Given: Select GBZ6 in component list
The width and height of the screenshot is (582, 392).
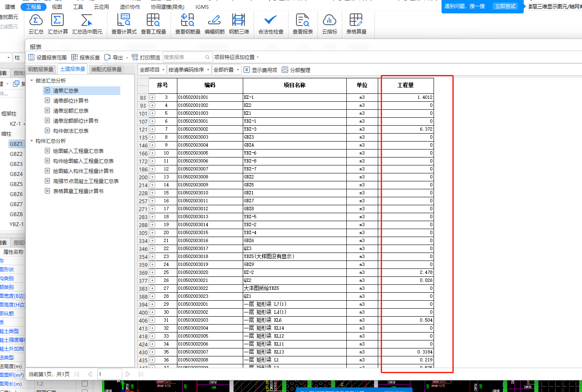Looking at the screenshot, I should [x=16, y=194].
